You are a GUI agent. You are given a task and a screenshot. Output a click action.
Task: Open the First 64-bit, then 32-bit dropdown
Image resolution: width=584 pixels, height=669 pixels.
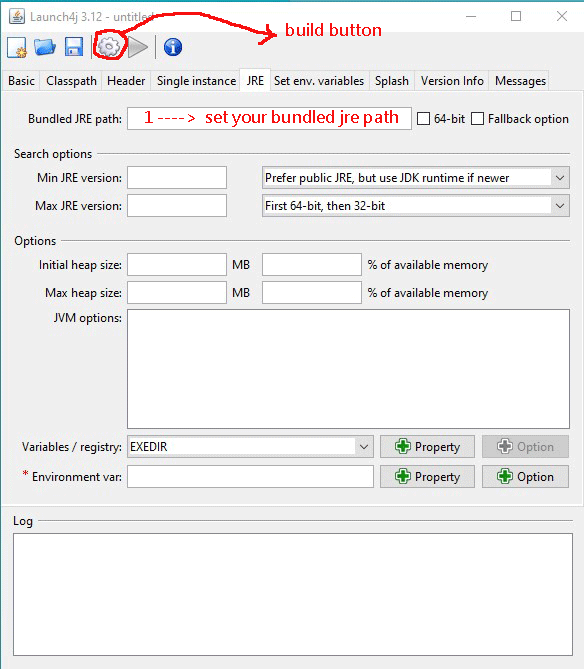coord(416,206)
